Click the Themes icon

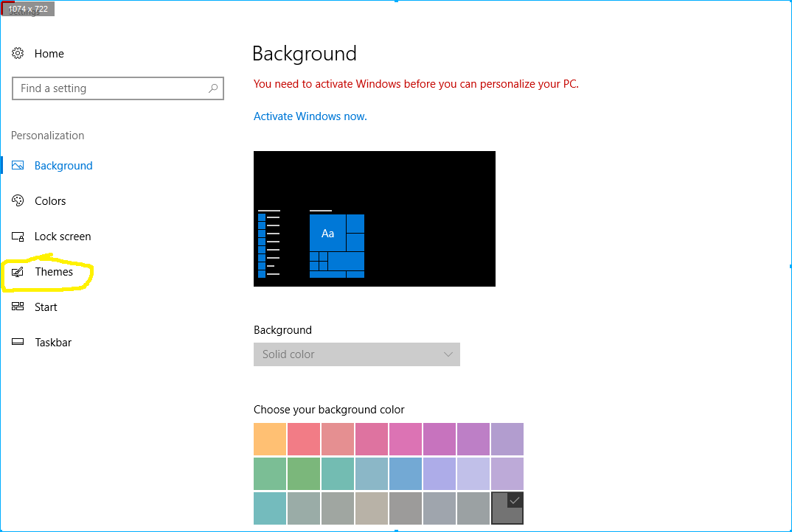[18, 272]
